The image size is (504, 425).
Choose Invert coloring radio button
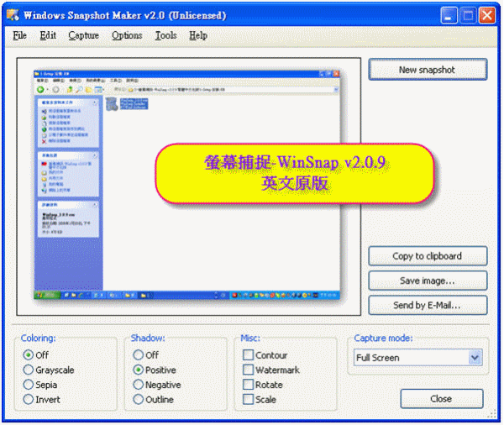click(x=29, y=400)
